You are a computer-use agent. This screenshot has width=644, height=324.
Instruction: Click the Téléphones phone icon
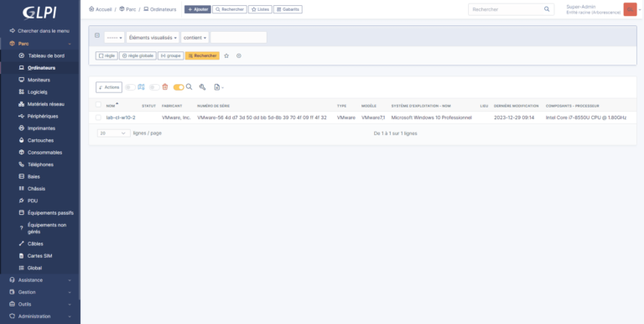pos(22,165)
